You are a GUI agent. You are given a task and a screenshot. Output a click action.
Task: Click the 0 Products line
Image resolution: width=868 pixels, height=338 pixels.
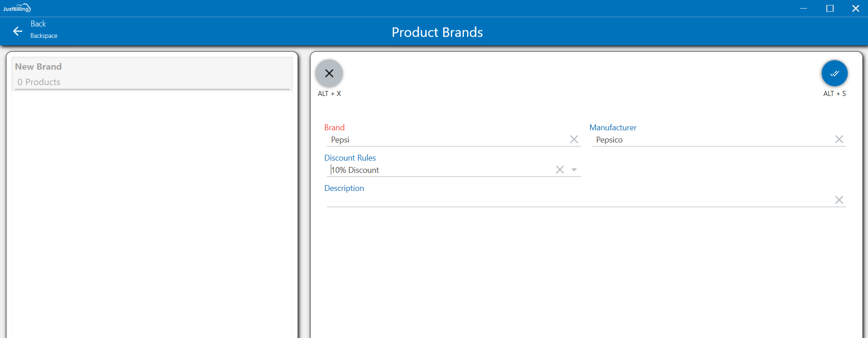click(39, 82)
